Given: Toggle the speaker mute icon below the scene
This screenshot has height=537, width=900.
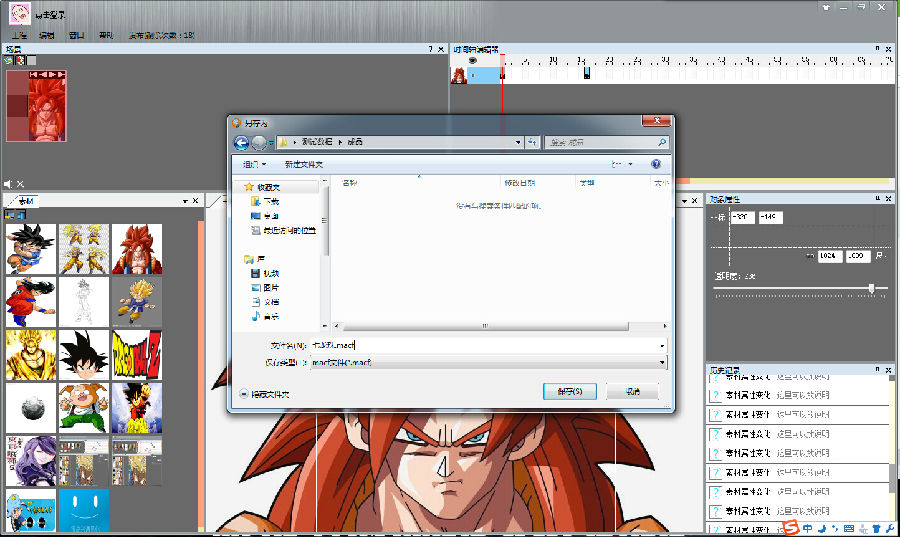Looking at the screenshot, I should pyautogui.click(x=9, y=184).
